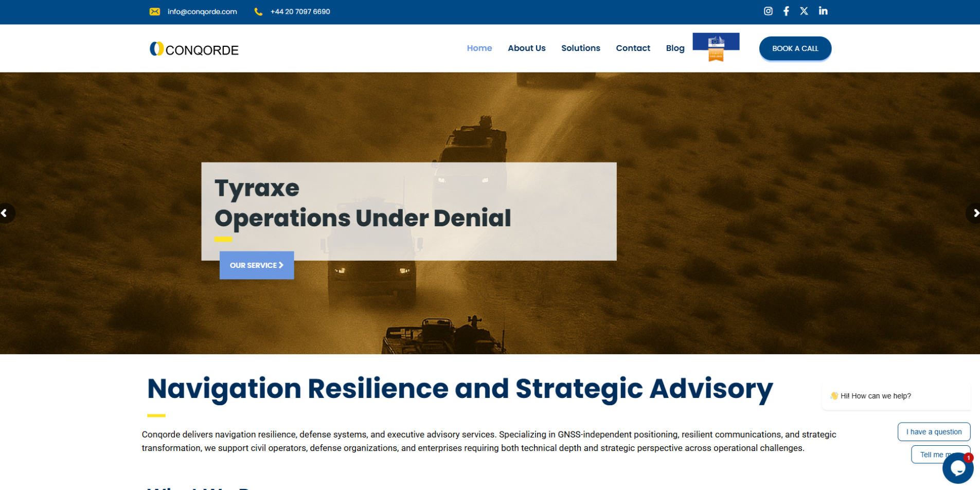Open the About Us menu item

[x=526, y=48]
